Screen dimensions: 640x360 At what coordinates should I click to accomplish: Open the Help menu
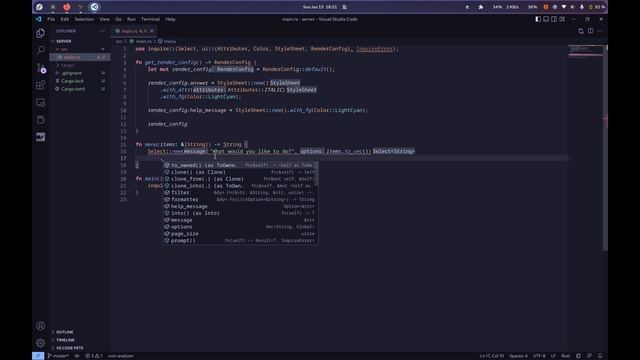coord(170,19)
